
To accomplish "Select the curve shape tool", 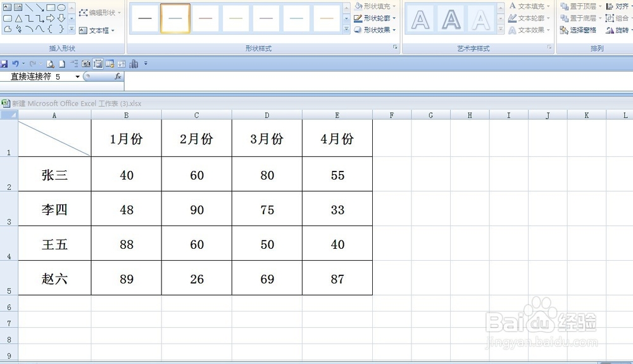I will click(x=40, y=28).
